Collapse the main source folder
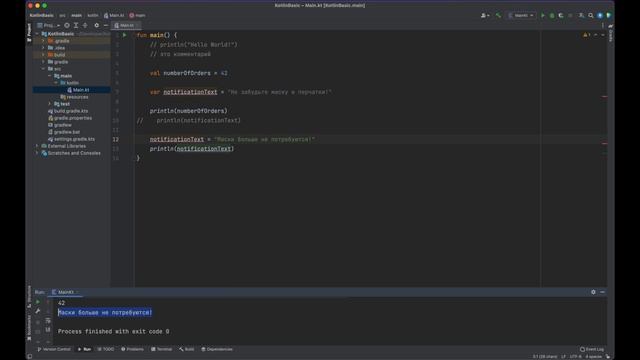This screenshot has width=640, height=360. coord(50,76)
